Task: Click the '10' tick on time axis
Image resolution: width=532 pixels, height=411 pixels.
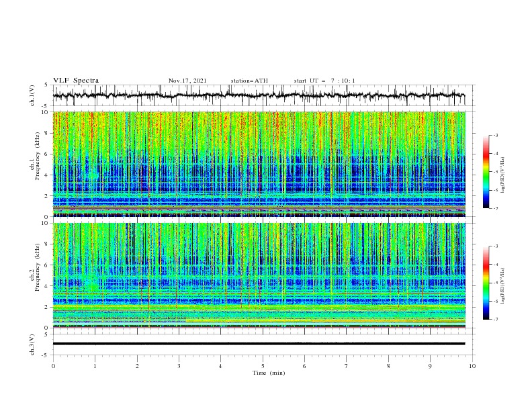Action: point(472,366)
